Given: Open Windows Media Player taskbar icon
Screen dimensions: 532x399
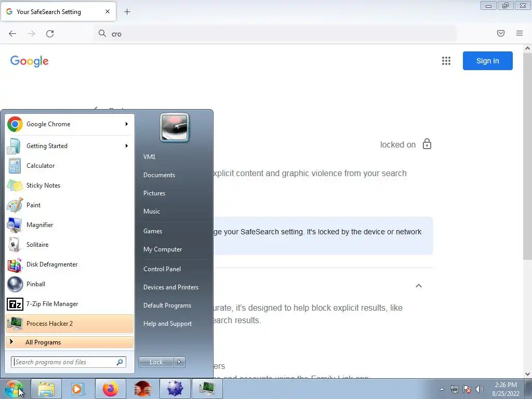Looking at the screenshot, I should (78, 389).
